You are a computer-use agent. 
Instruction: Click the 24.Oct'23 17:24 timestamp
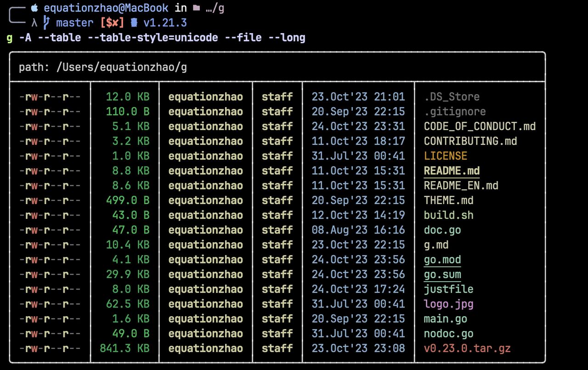click(358, 289)
